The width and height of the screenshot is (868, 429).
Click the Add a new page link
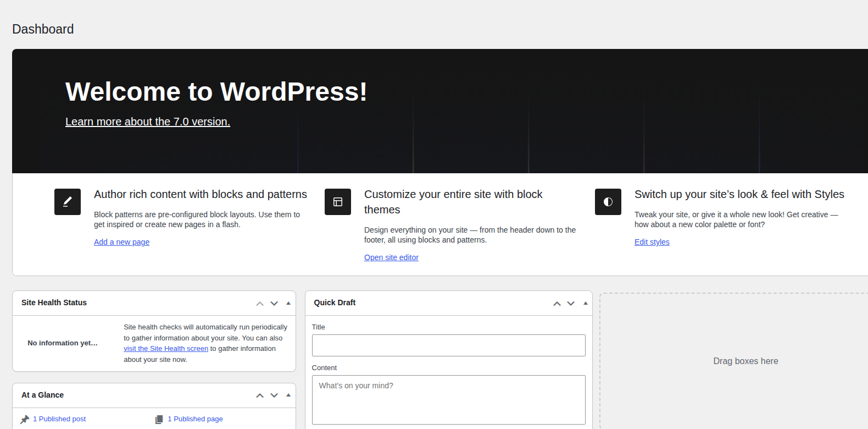click(x=121, y=242)
